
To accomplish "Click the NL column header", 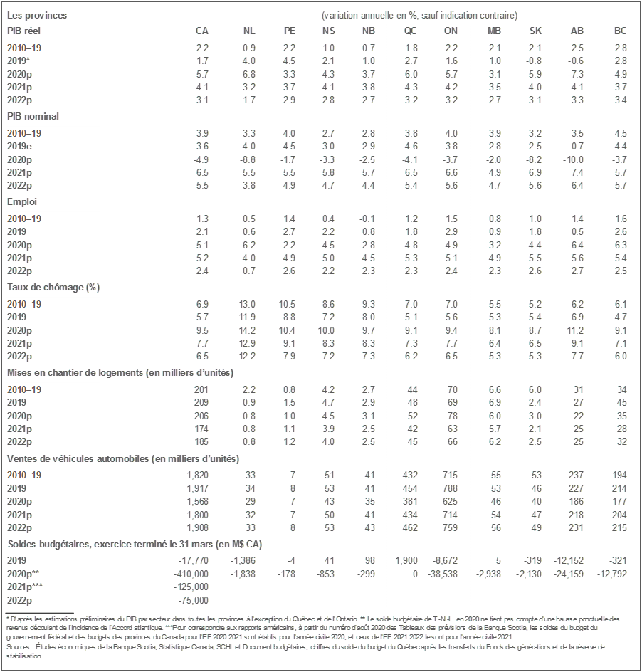I will tap(249, 31).
